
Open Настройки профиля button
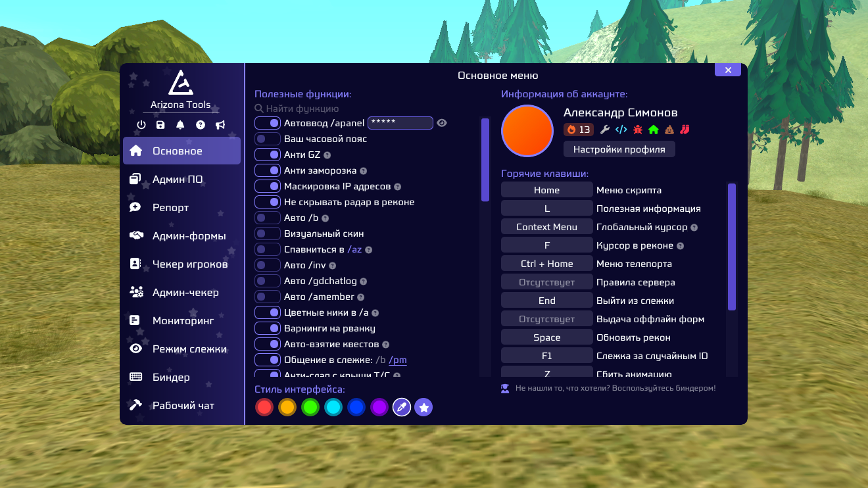pyautogui.click(x=619, y=149)
